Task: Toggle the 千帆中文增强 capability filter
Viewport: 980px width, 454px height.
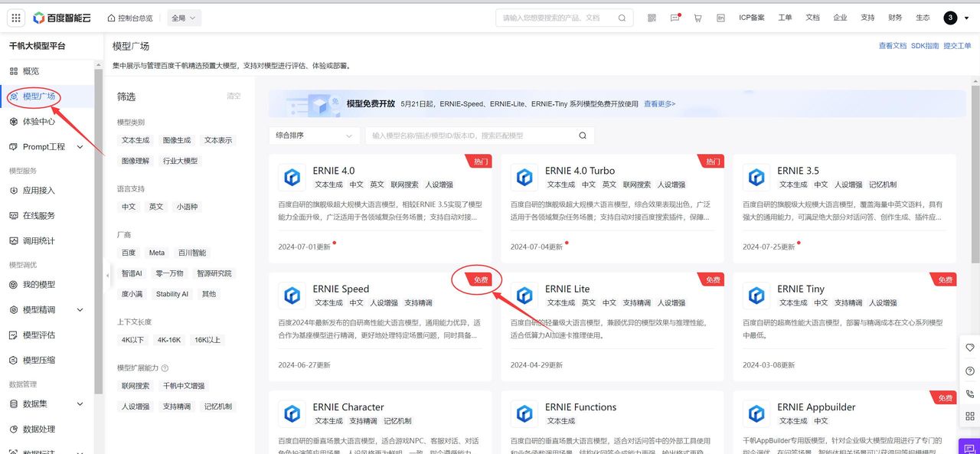Action: tap(184, 386)
